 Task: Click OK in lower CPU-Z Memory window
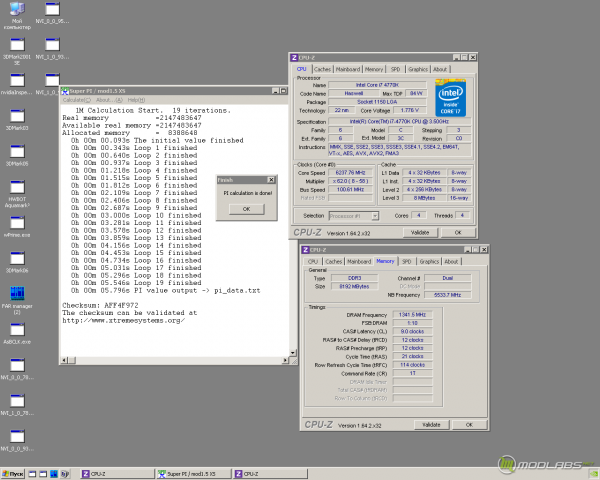point(469,425)
